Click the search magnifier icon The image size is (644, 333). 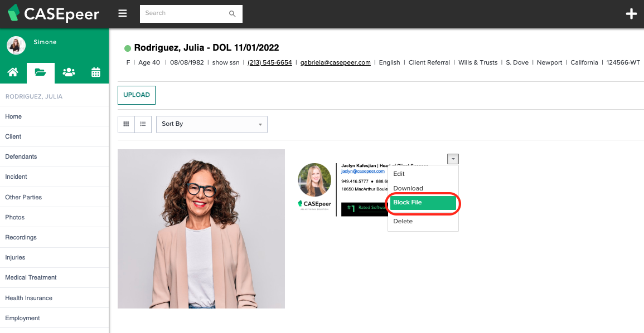[232, 13]
